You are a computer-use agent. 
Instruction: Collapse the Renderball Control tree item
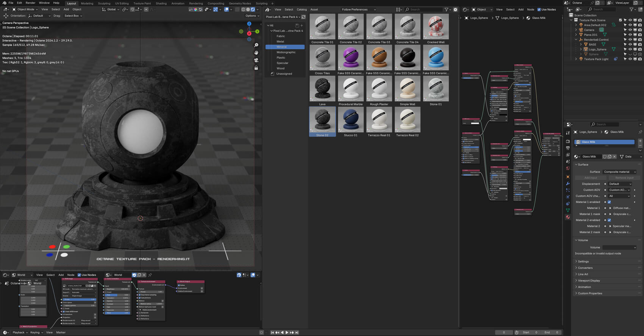point(576,40)
